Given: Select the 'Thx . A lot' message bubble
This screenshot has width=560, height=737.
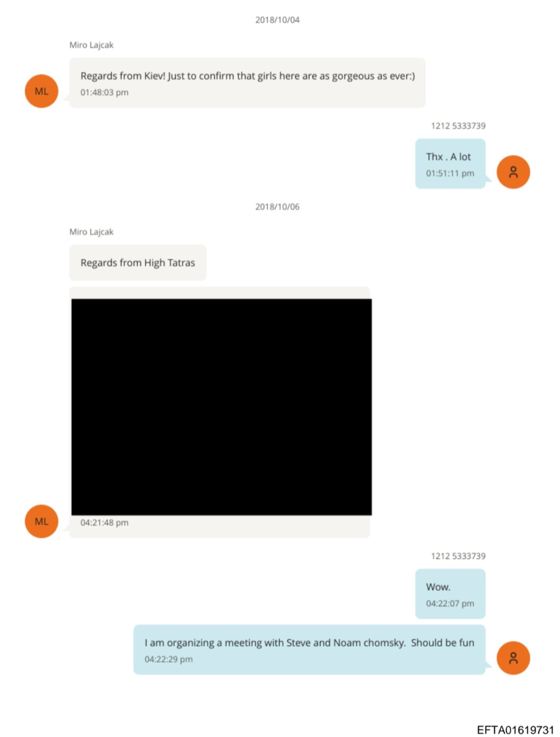Looking at the screenshot, I should tap(450, 164).
